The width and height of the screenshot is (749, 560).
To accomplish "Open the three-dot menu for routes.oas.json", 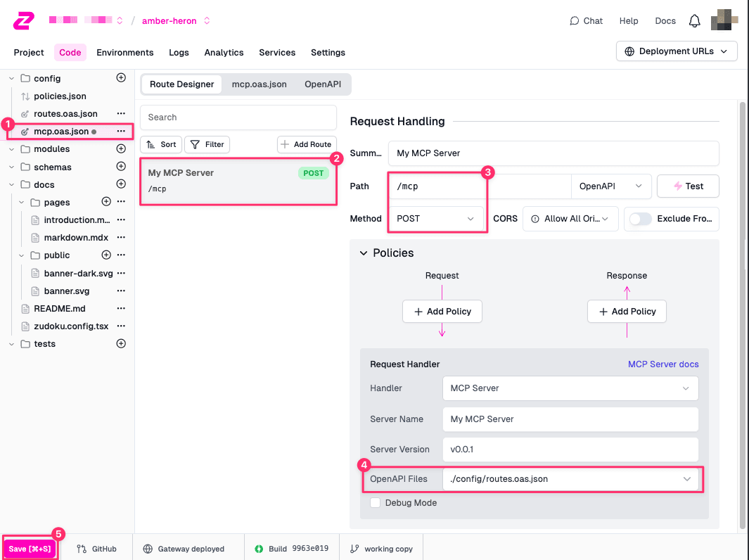I will pyautogui.click(x=121, y=113).
